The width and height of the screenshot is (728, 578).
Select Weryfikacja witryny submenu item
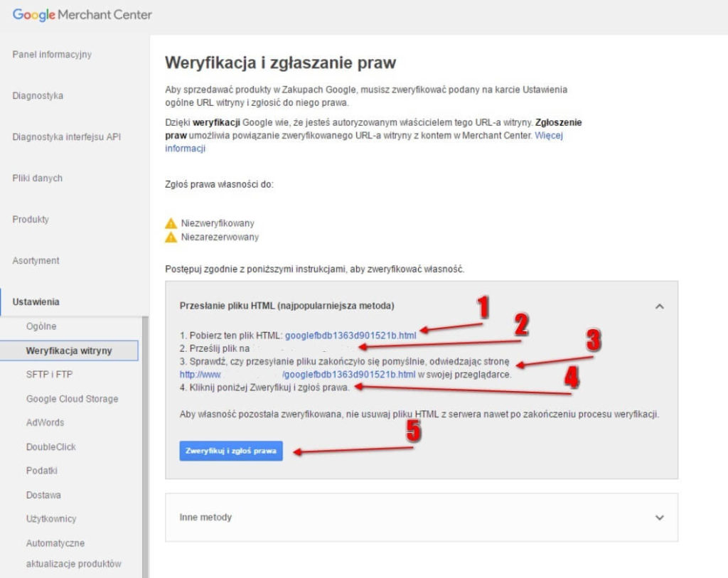click(69, 350)
